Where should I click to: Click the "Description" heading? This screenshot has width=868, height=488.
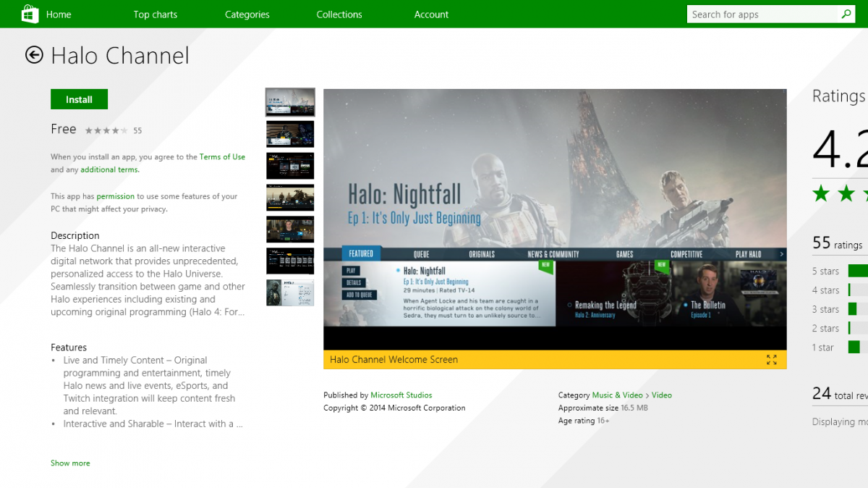click(75, 235)
